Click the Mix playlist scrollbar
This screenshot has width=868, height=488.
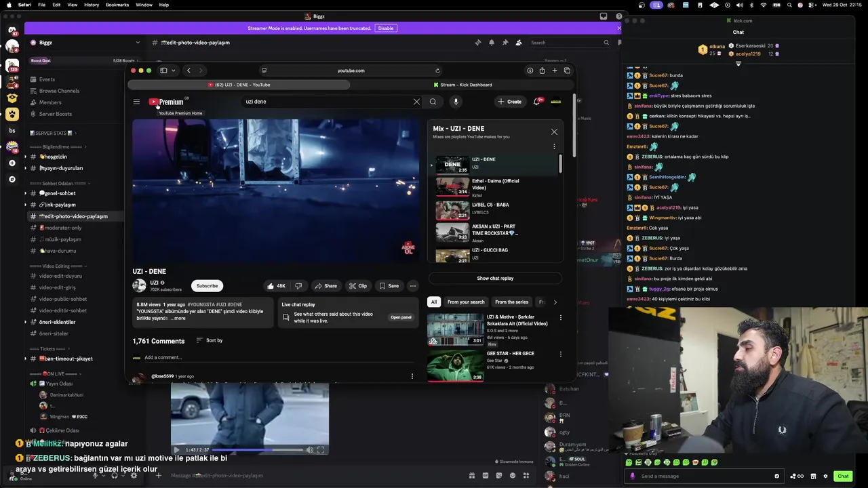560,163
